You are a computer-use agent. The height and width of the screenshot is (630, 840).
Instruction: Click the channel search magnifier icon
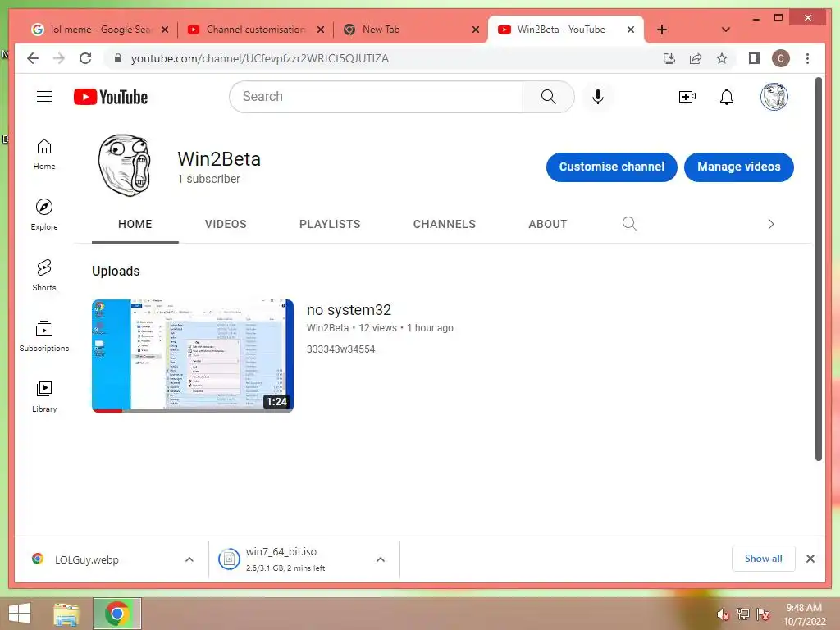[629, 223]
